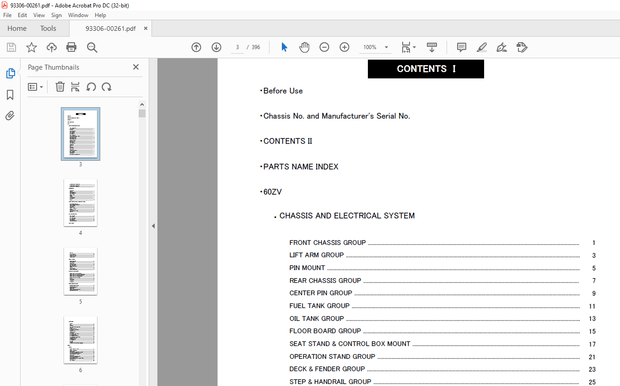
Task: Zoom out with minus icon
Action: click(x=324, y=47)
